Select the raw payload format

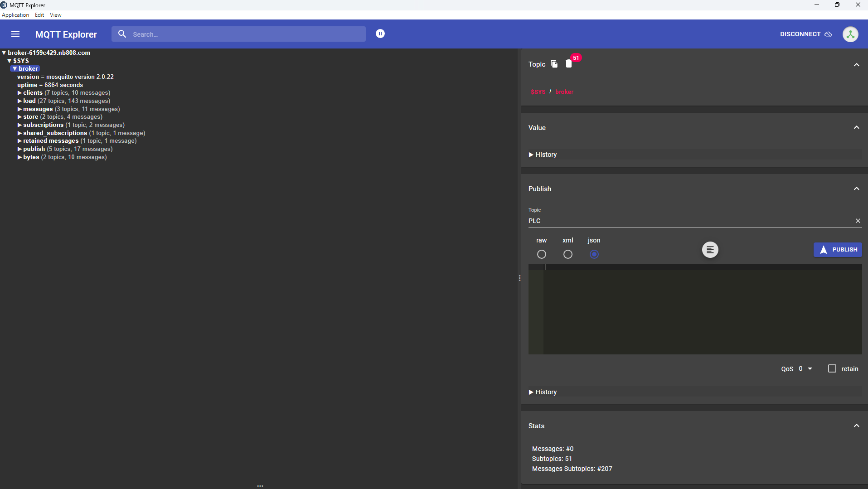(x=541, y=254)
